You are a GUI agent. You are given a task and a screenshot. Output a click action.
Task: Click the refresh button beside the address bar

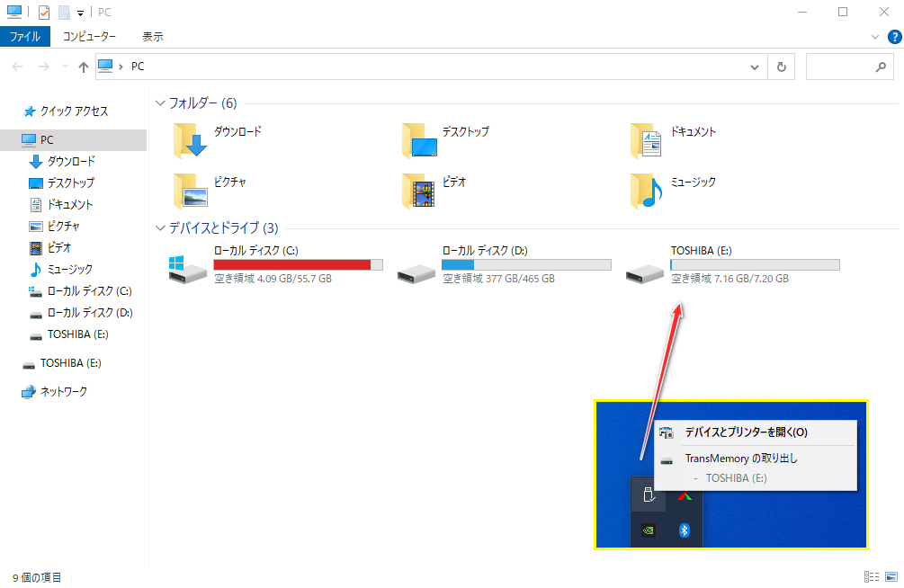tap(781, 66)
